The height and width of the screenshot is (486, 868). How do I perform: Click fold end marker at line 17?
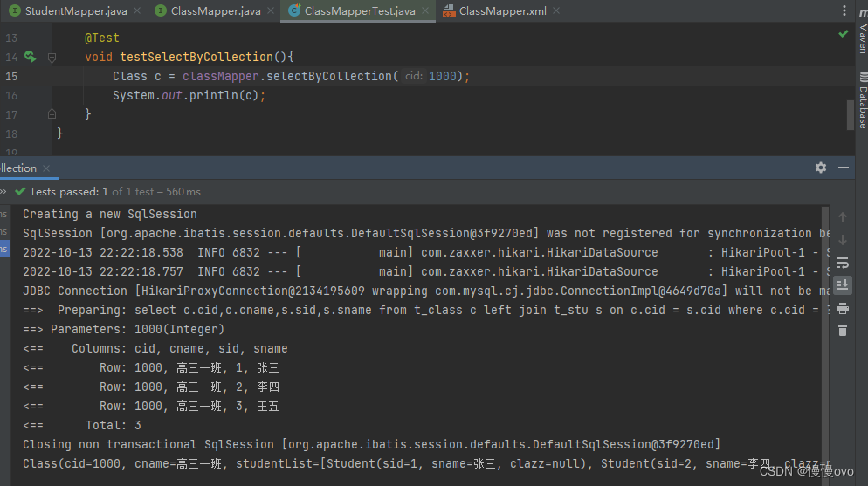pyautogui.click(x=52, y=114)
